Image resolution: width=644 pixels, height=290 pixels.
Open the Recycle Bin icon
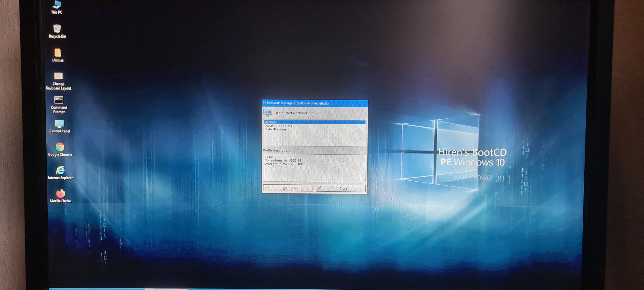[x=57, y=31]
